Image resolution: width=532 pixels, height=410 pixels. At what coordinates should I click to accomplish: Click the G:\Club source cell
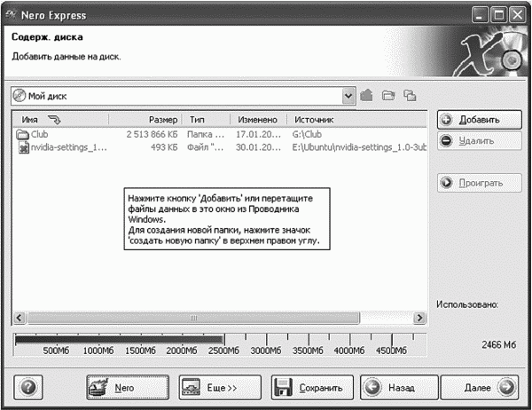tap(307, 134)
